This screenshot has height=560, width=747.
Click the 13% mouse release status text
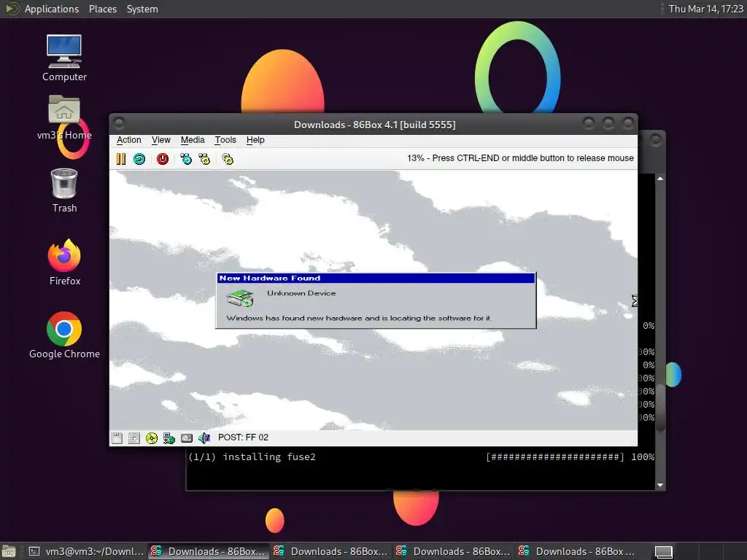(x=520, y=158)
